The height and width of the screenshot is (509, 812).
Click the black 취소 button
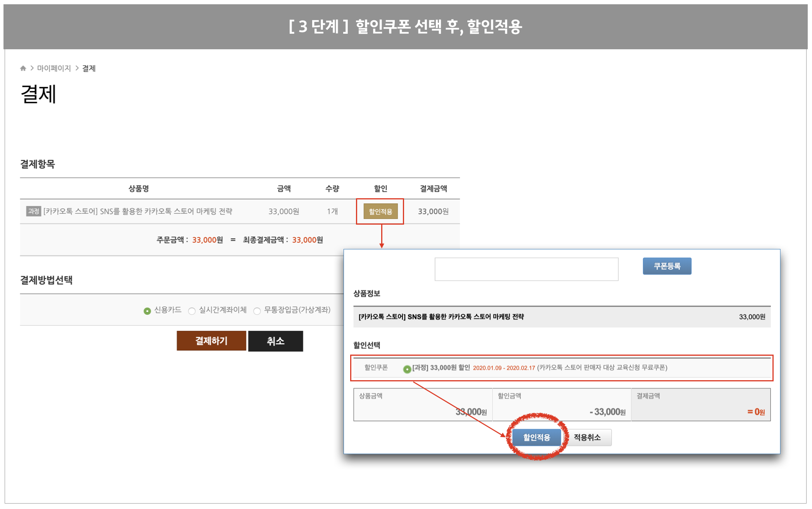coord(276,341)
